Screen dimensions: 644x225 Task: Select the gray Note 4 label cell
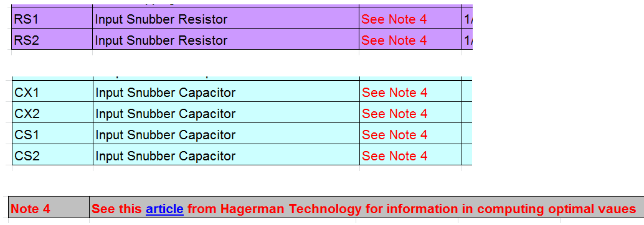coord(49,208)
